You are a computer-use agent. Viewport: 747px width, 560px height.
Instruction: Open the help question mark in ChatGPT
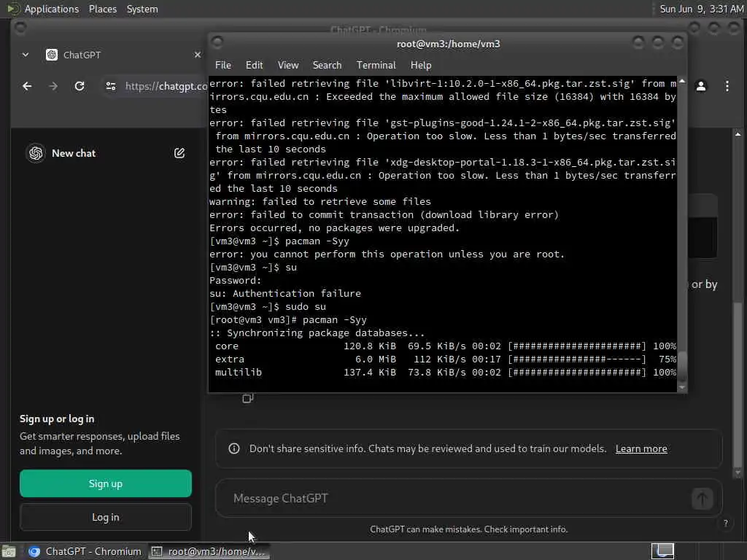point(726,523)
